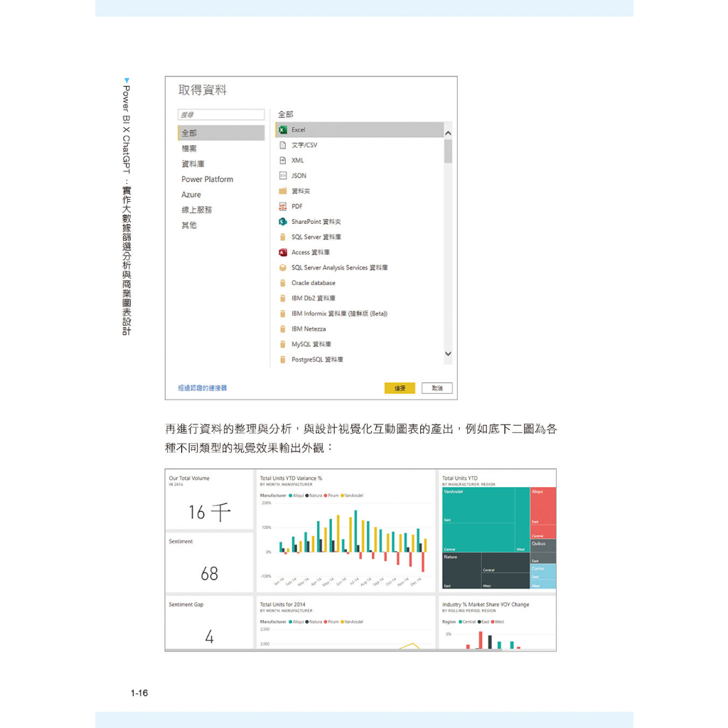
Task: Select the Excel connector icon
Action: coord(283,130)
